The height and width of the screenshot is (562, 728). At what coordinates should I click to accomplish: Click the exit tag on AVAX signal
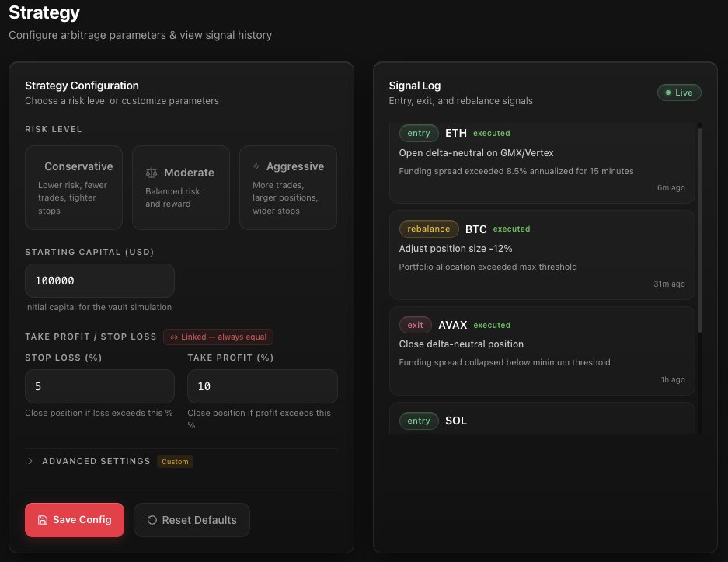pyautogui.click(x=415, y=325)
